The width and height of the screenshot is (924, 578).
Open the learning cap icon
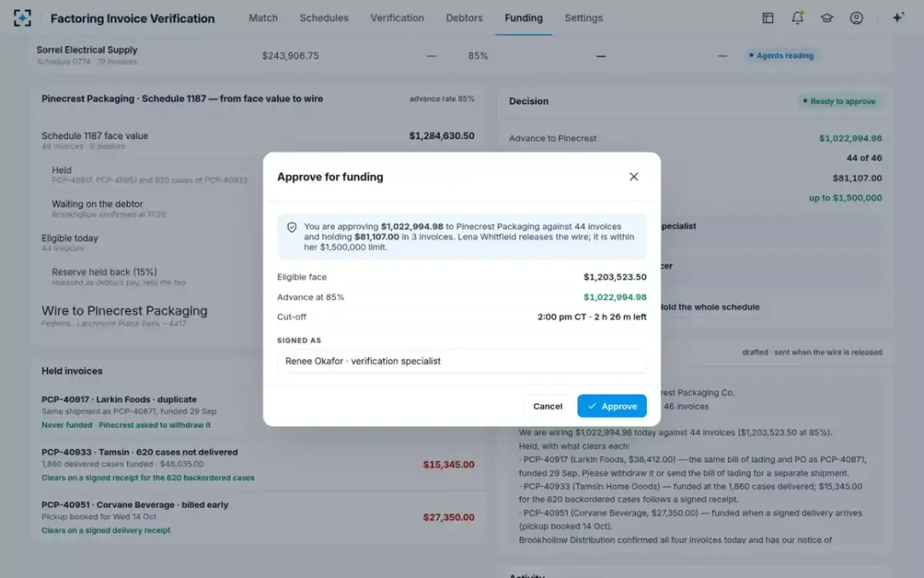pyautogui.click(x=827, y=18)
